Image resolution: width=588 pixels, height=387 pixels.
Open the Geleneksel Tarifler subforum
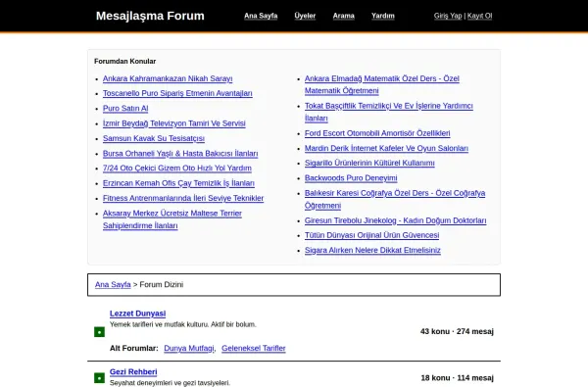coord(254,349)
